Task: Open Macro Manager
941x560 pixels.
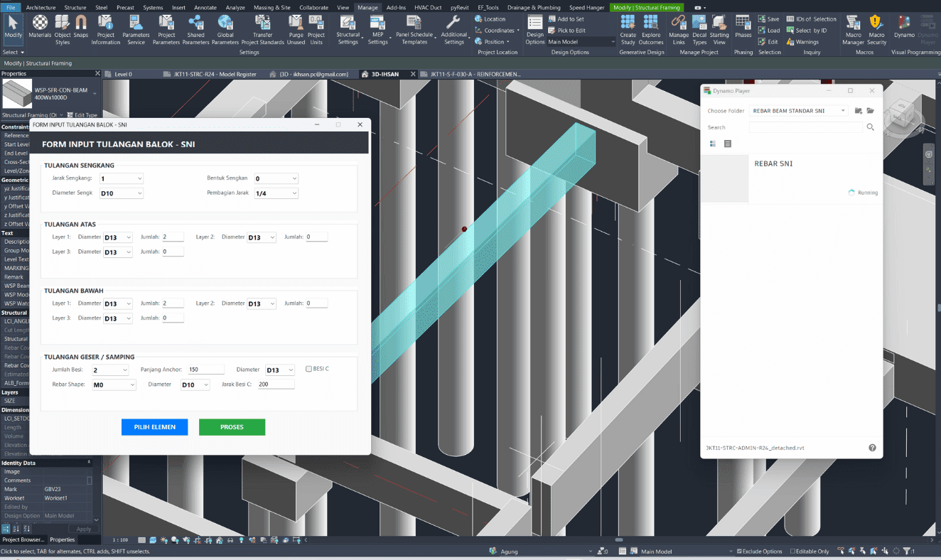Action: point(853,27)
